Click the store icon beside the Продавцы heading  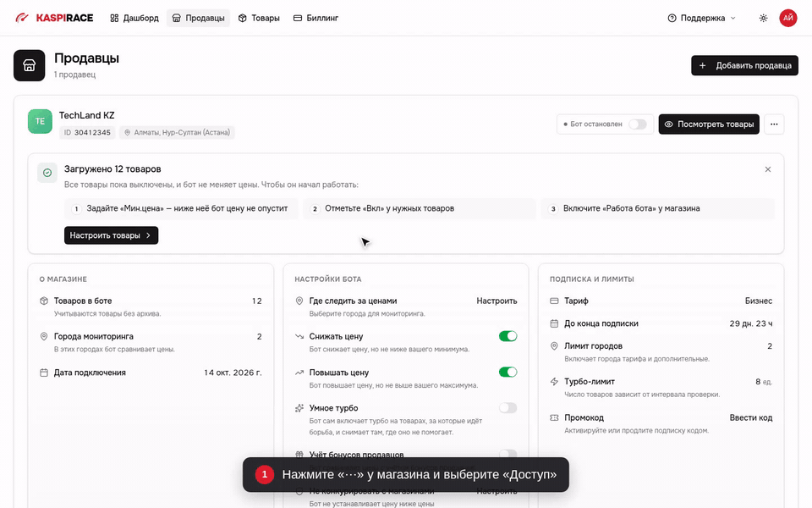[x=30, y=65]
